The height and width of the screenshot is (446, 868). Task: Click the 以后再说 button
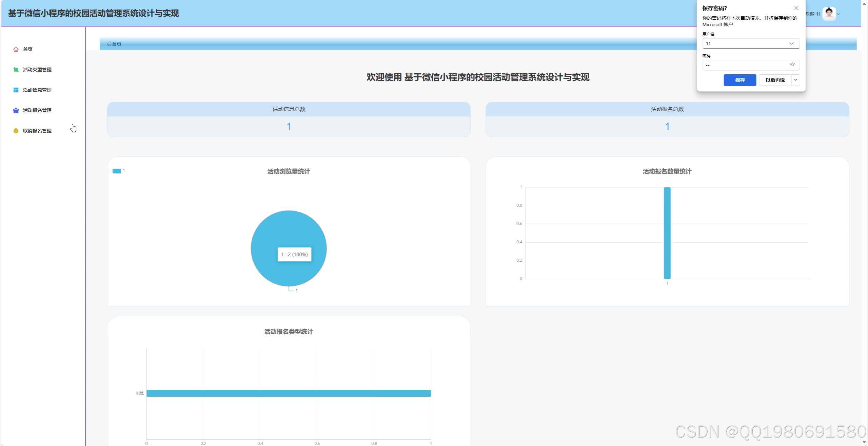(x=775, y=80)
